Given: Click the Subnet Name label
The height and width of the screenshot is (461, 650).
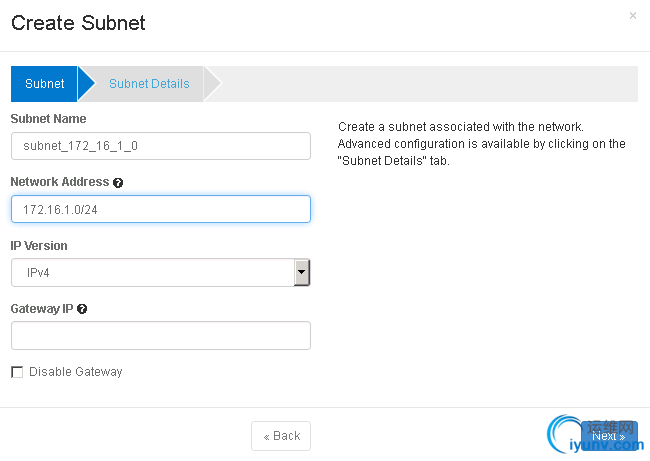Looking at the screenshot, I should point(48,119).
